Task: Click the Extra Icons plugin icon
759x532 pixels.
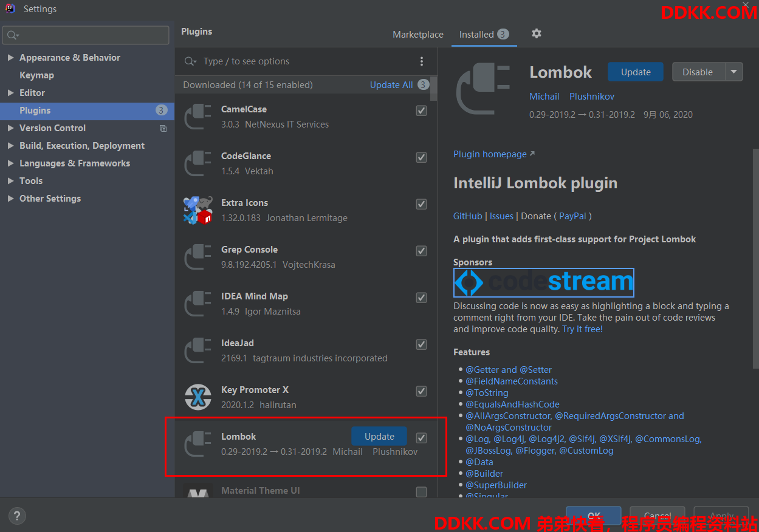Action: (x=197, y=210)
